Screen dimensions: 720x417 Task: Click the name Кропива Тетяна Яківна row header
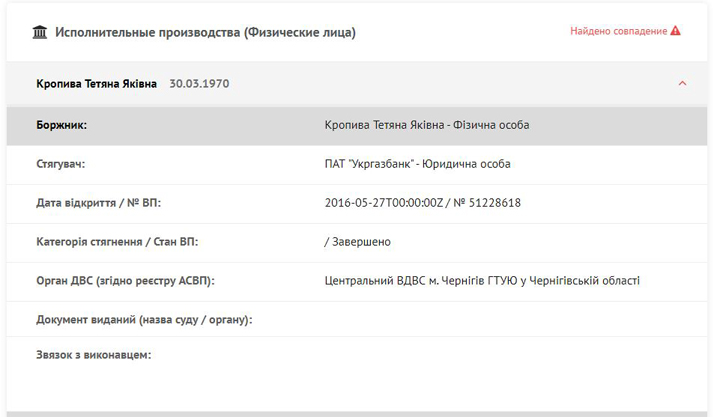pyautogui.click(x=96, y=84)
